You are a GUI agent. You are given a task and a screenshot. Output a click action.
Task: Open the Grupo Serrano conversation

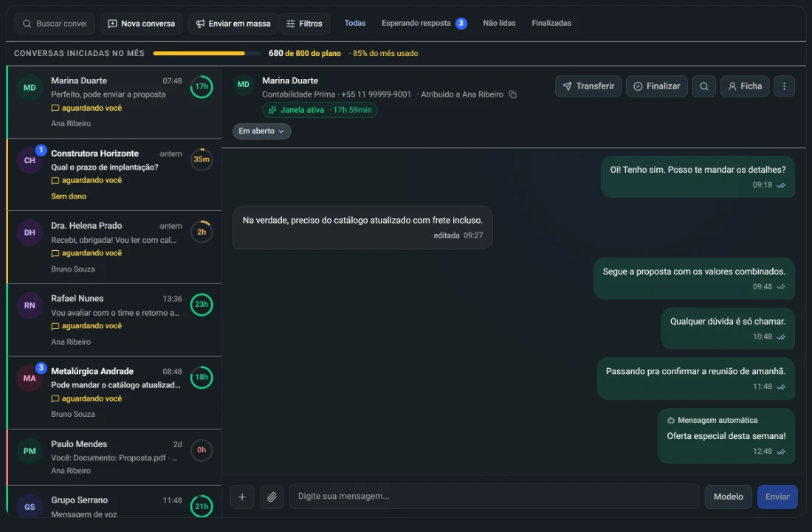click(114, 502)
